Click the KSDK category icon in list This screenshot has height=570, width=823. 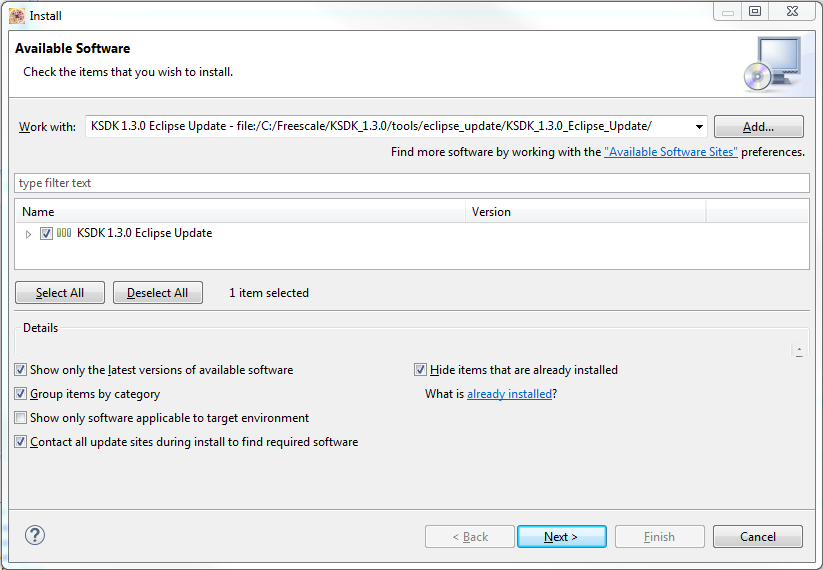64,233
